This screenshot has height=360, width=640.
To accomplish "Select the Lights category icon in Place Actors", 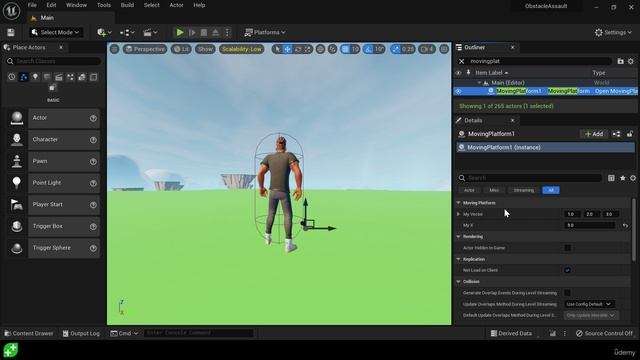I will click(x=35, y=77).
